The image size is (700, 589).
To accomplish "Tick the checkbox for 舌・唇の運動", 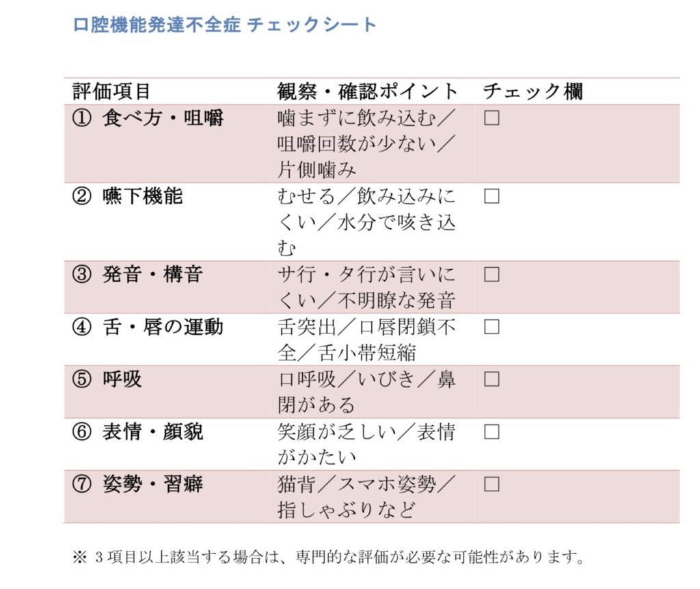I will 492,327.
